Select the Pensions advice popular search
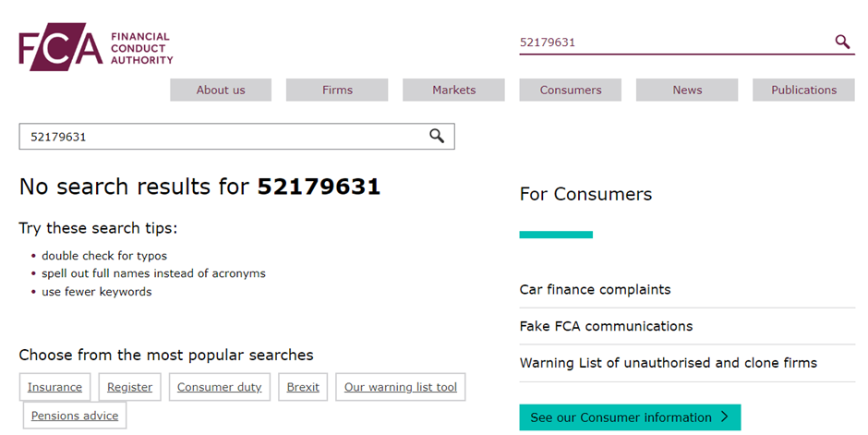Viewport: 868px width, 435px height. point(74,416)
